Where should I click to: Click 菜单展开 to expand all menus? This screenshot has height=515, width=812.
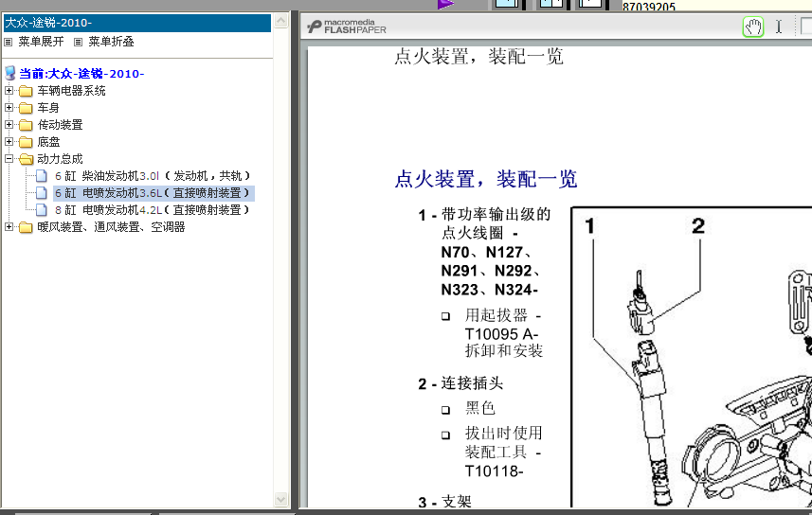click(41, 42)
